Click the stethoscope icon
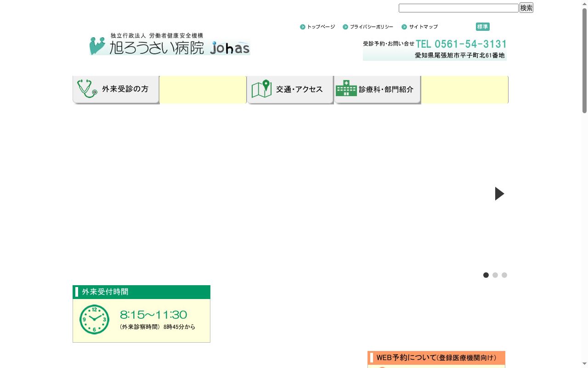This screenshot has height=368, width=588. coord(87,89)
